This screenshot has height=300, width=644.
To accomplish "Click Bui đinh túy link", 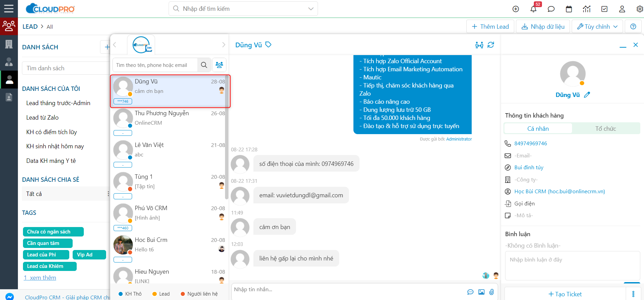I will [x=529, y=168].
